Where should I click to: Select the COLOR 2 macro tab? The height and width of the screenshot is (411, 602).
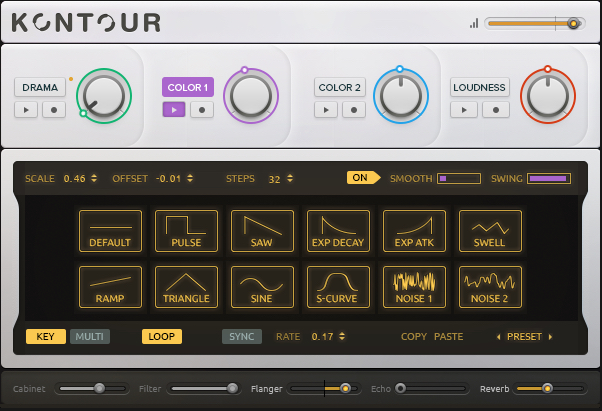pyautogui.click(x=340, y=87)
